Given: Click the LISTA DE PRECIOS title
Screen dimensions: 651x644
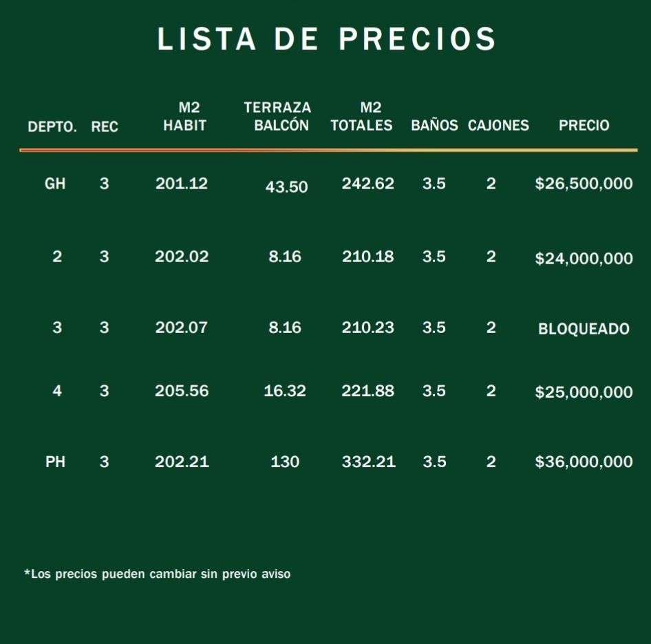Looking at the screenshot, I should click(326, 39).
